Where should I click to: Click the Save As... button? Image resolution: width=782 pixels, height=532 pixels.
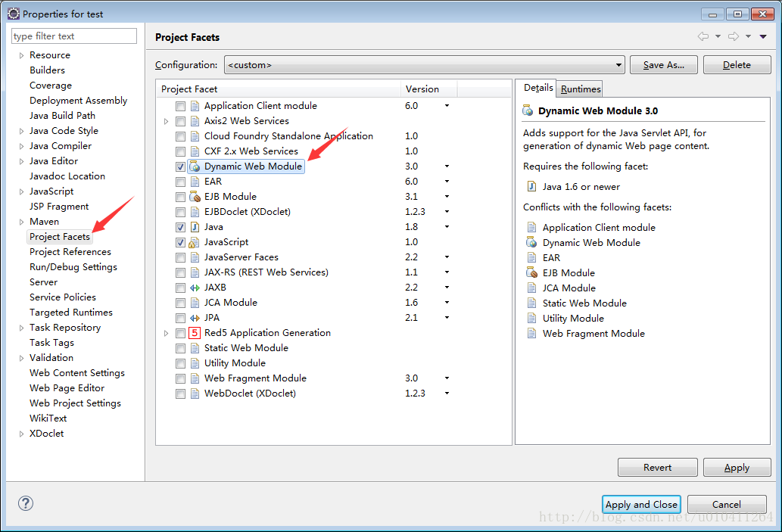point(663,65)
